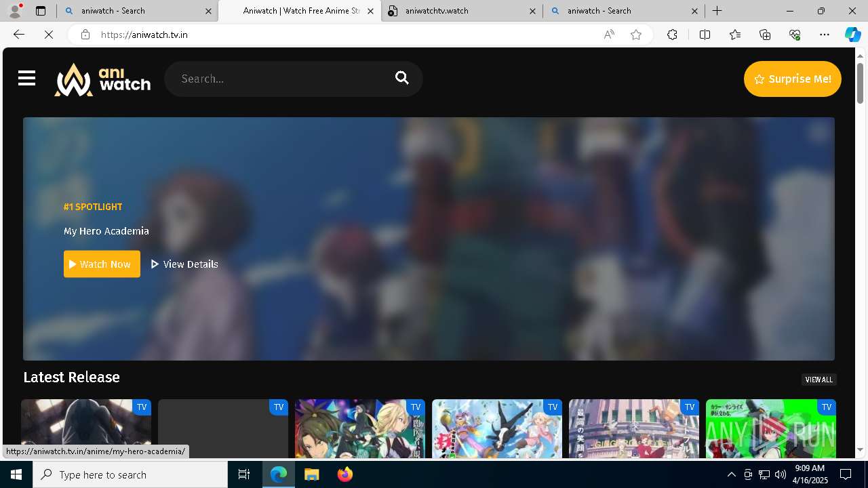Screen dimensions: 868x488
Task: Open the notification center
Action: tap(846, 474)
